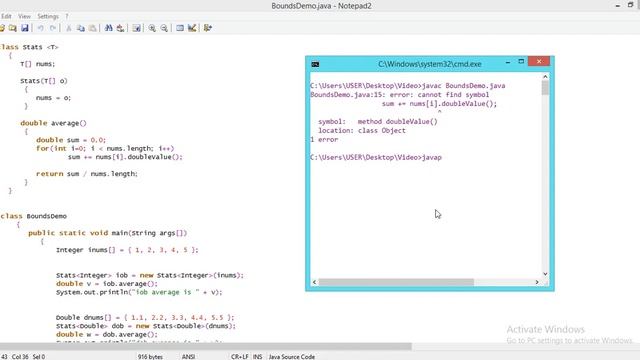Image resolution: width=640 pixels, height=360 pixels.
Task: Toggle word wrap toolbar icon
Action: tap(137, 28)
